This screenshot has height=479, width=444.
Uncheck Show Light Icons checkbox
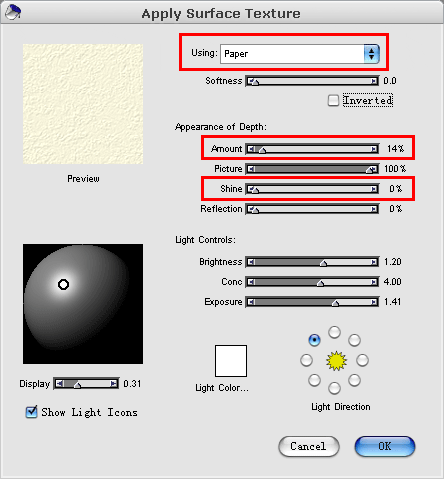point(31,412)
